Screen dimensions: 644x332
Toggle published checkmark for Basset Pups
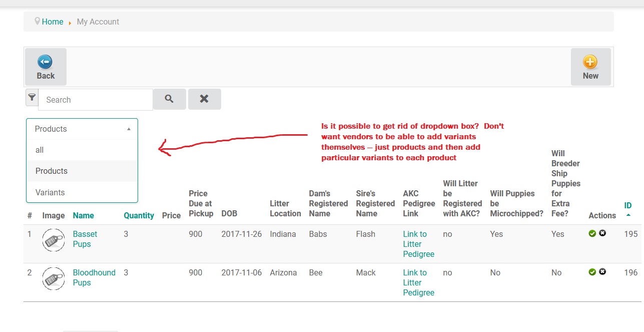pos(592,233)
